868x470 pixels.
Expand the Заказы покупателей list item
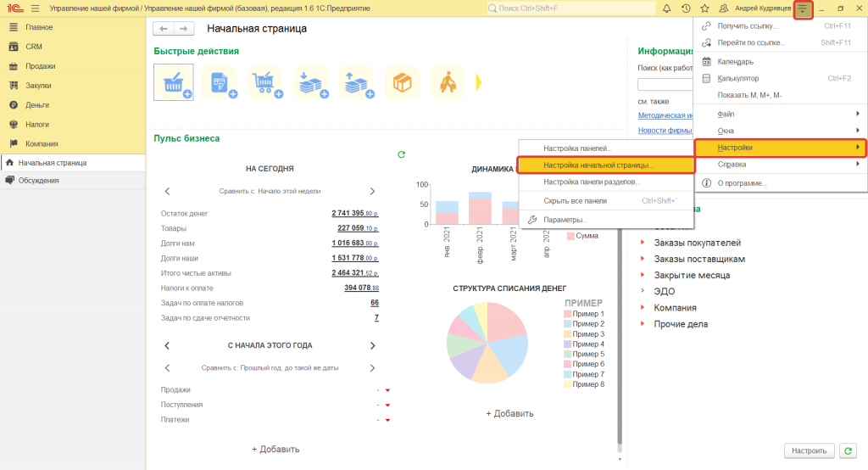click(642, 243)
